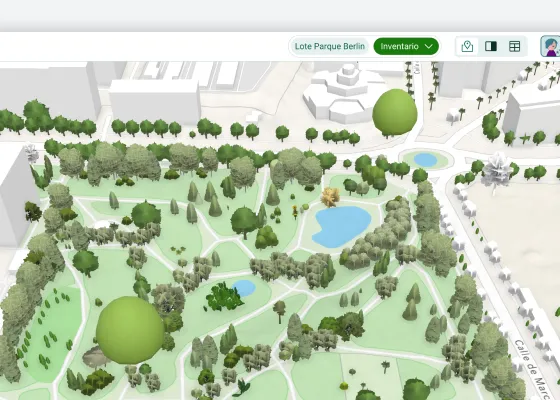
Task: Click the Lote Parque Berlin label
Action: (x=330, y=46)
